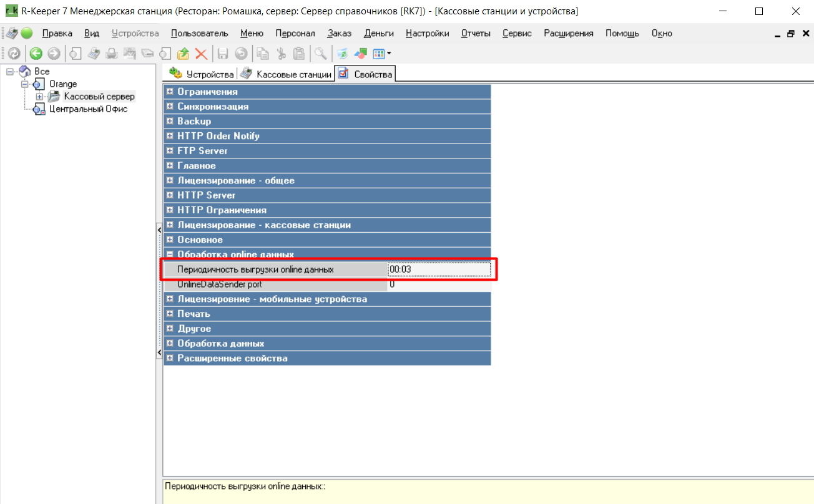Expand the Кассовый сервер tree node
This screenshot has height=504, width=814.
39,97
